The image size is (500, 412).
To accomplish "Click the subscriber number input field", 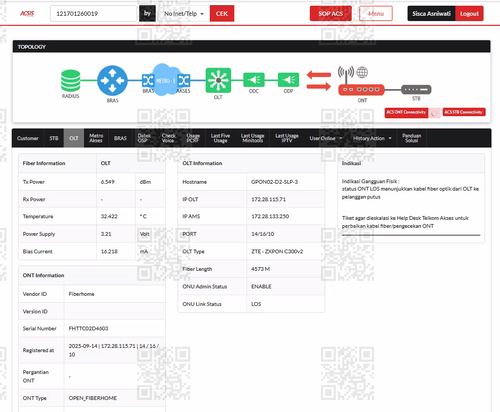I will [94, 14].
